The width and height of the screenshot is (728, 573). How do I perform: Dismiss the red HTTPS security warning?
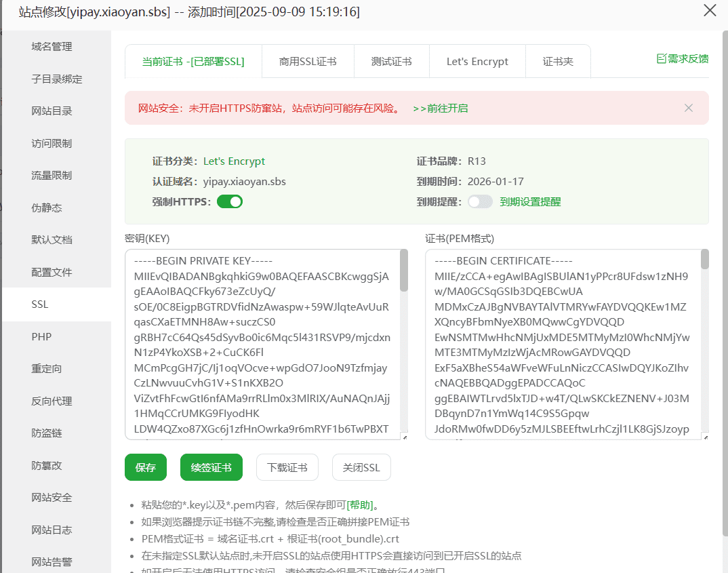[x=689, y=108]
